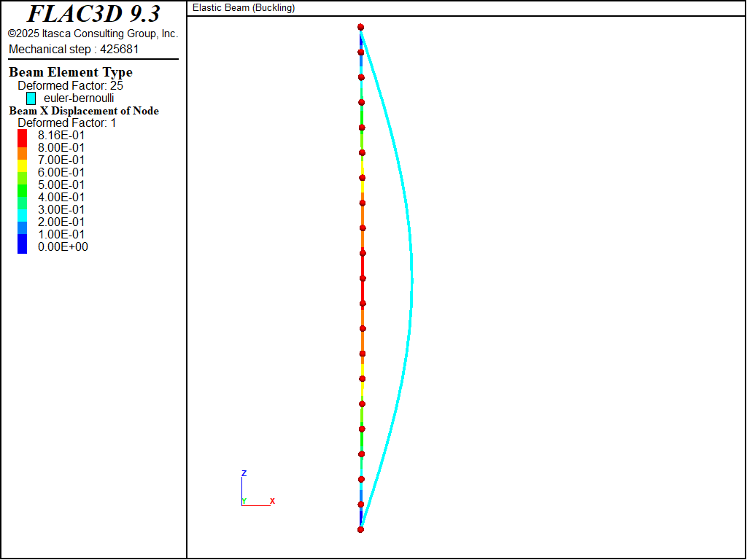Screen dimensions: 747x560
Task: Click the bottommost red beam node
Action: click(x=360, y=529)
